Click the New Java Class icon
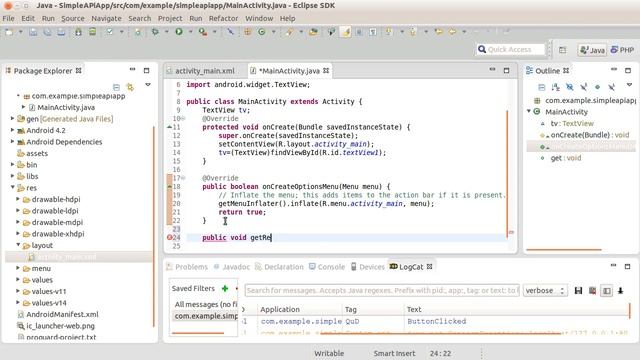This screenshot has width=640, height=360. tap(262, 32)
